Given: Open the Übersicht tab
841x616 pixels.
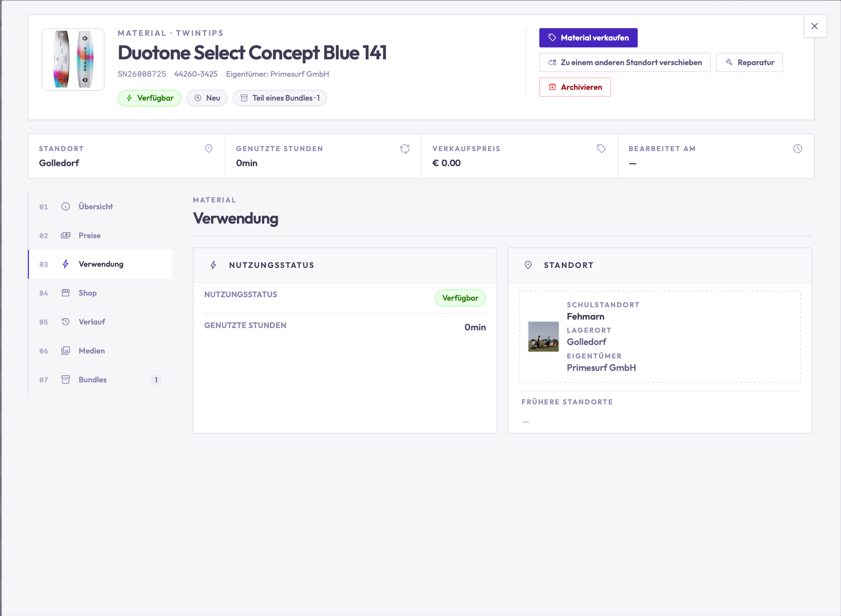Looking at the screenshot, I should tap(100, 207).
